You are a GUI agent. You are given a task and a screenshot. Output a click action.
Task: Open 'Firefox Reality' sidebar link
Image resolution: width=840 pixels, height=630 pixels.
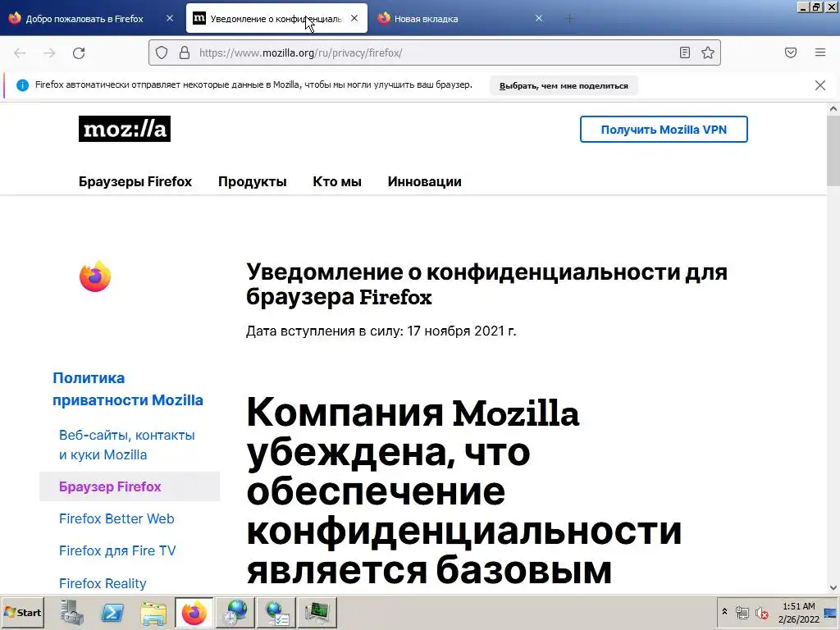click(x=103, y=583)
